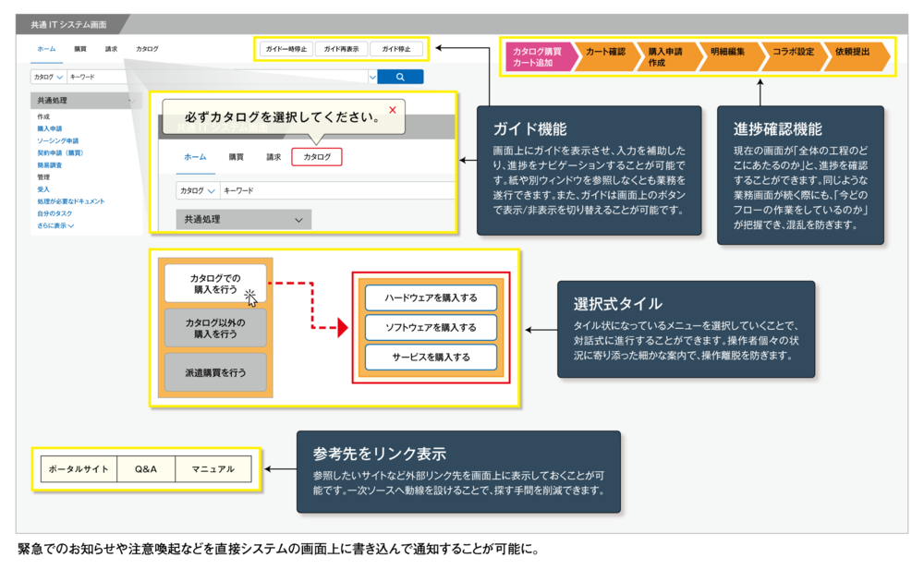Screen dimensions: 924x570
Task: Click ガイド一時停止 to pause the guide
Action: click(286, 49)
